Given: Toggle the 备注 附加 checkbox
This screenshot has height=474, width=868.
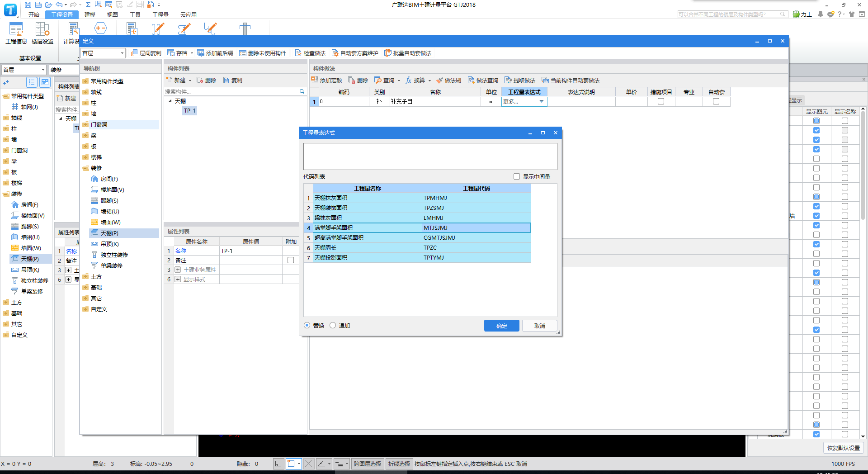Looking at the screenshot, I should [291, 260].
